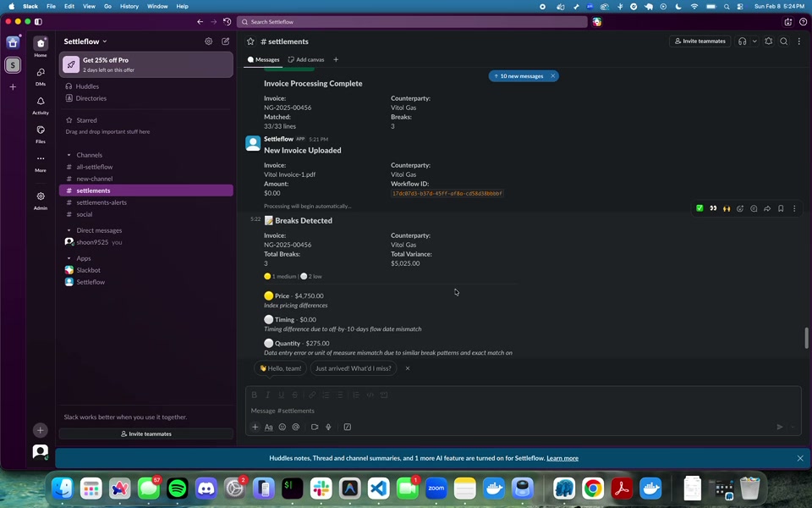
Task: Toggle bold formatting in message composer
Action: coord(255,395)
